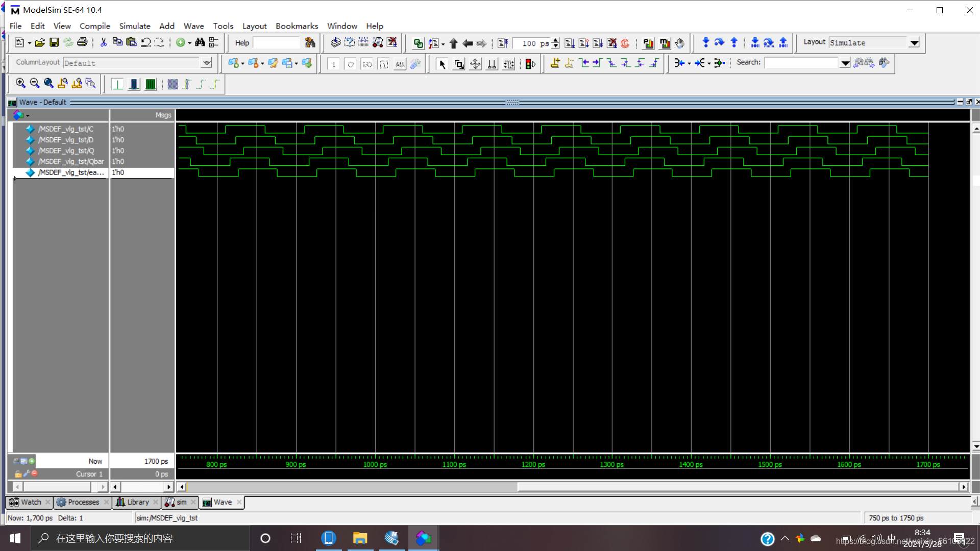
Task: Click the Step Over curved-arrow icon
Action: 720,43
